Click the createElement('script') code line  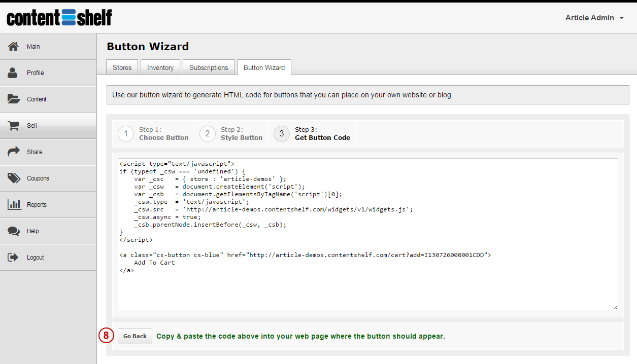pos(219,187)
